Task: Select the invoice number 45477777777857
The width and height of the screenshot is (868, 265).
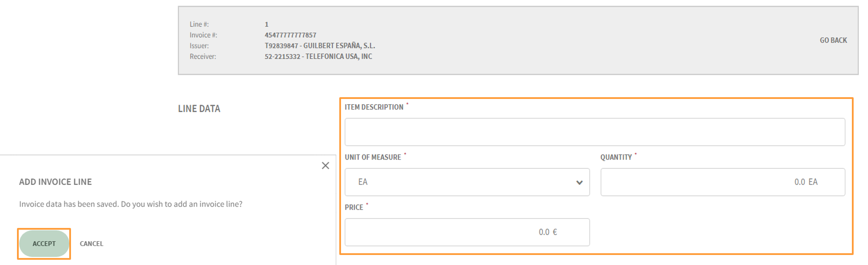Action: [x=290, y=35]
